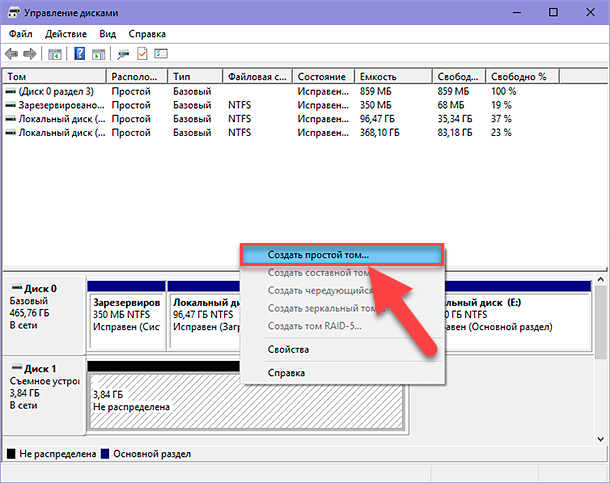Click the forward arrow toolbar icon

(x=30, y=53)
